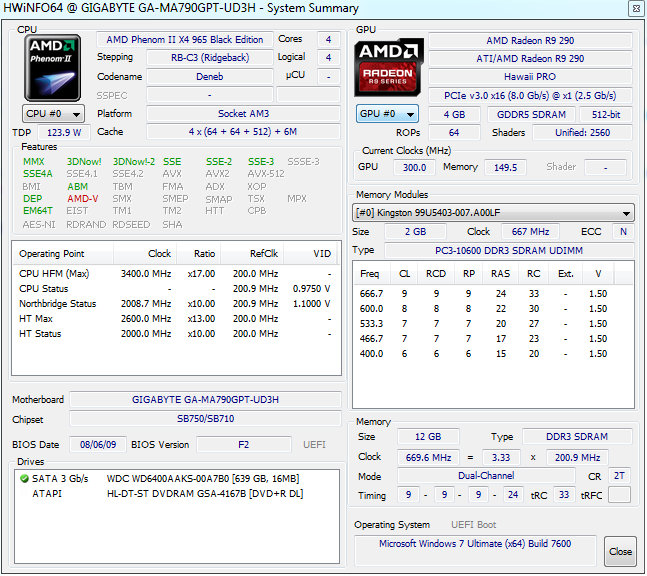
Task: Click the tRC 33 timing field
Action: pos(564,495)
